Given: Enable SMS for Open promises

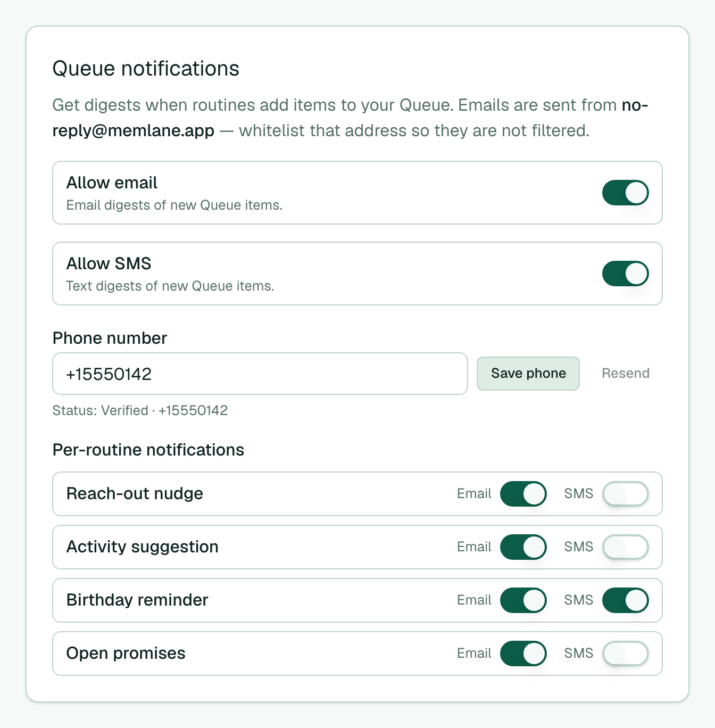Looking at the screenshot, I should click(625, 653).
